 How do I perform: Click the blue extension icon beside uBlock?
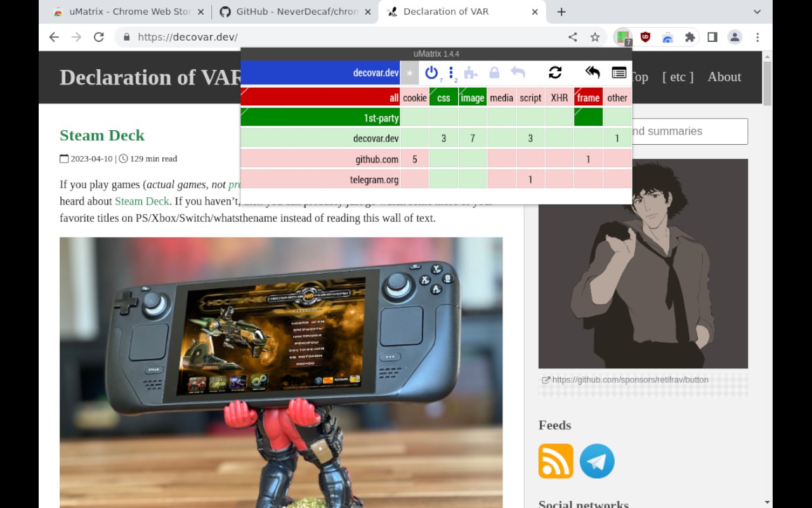tap(667, 37)
